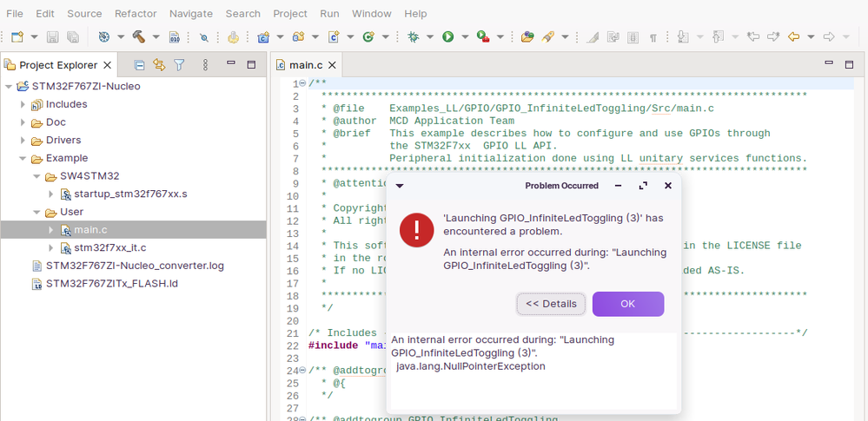Expand the Includes node
Image resolution: width=868 pixels, height=421 pixels.
pyautogui.click(x=23, y=105)
